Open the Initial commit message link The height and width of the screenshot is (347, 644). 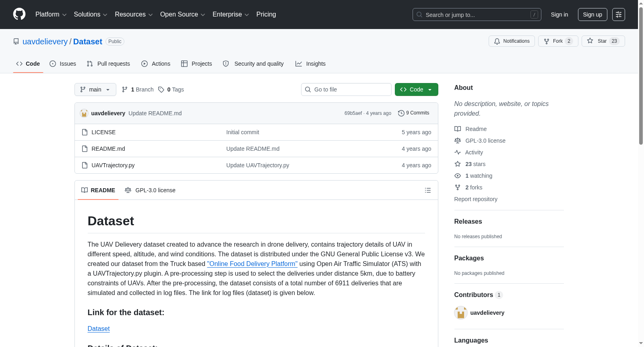pos(243,132)
